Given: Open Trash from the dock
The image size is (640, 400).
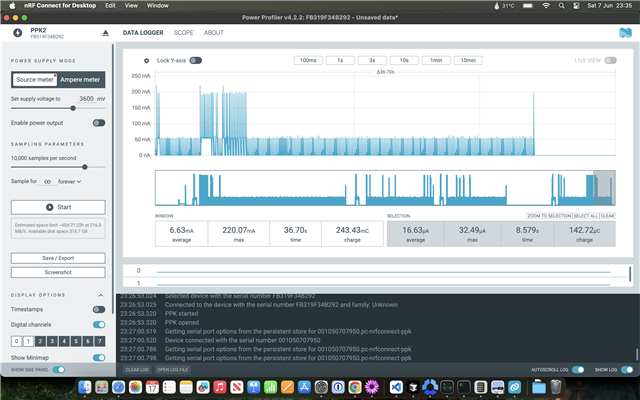Looking at the screenshot, I should (x=556, y=387).
